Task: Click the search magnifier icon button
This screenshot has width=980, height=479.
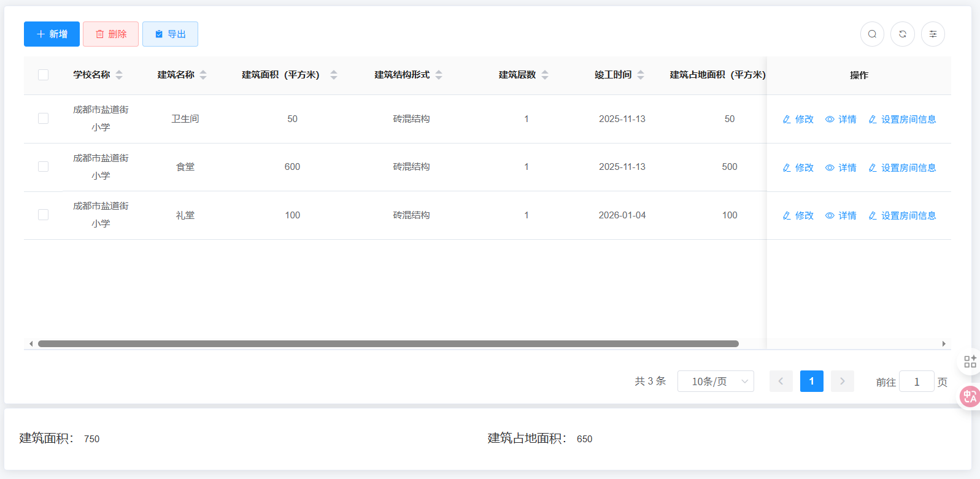Action: pos(872,34)
